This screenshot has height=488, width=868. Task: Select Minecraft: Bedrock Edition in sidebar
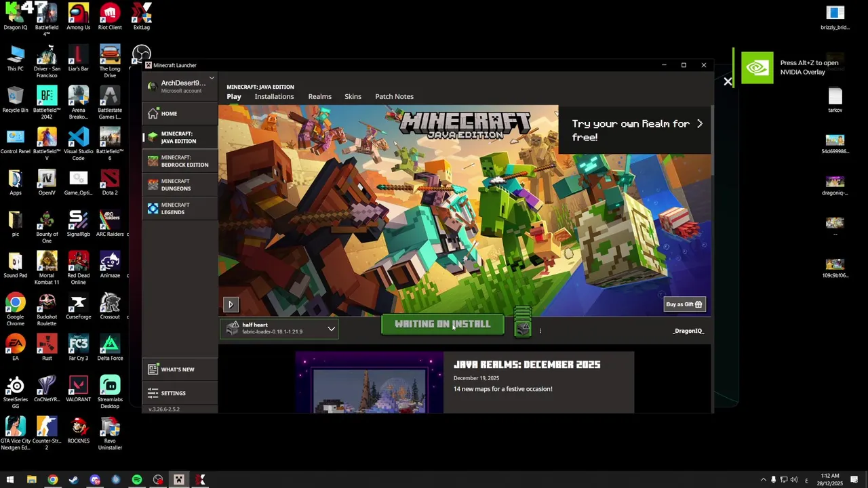tap(180, 161)
